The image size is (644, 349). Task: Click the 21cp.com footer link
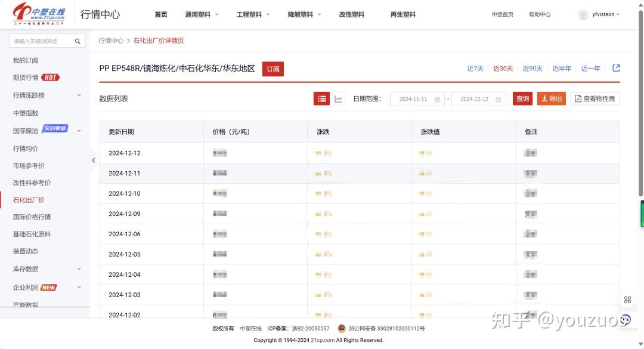pos(323,341)
